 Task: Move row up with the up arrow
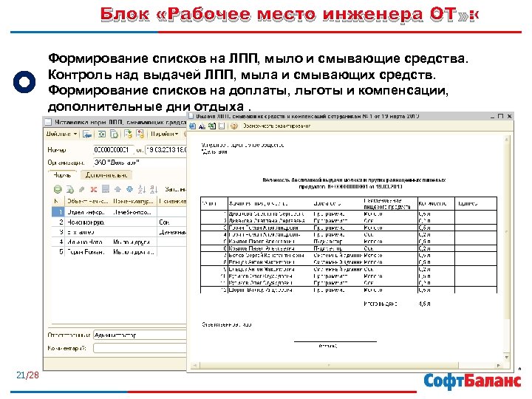pyautogui.click(x=117, y=189)
